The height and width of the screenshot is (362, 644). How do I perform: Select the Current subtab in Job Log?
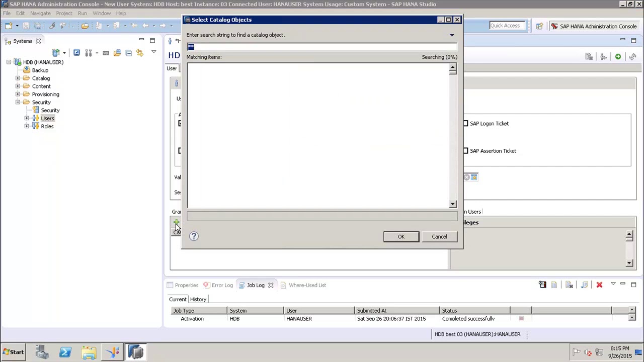(178, 299)
